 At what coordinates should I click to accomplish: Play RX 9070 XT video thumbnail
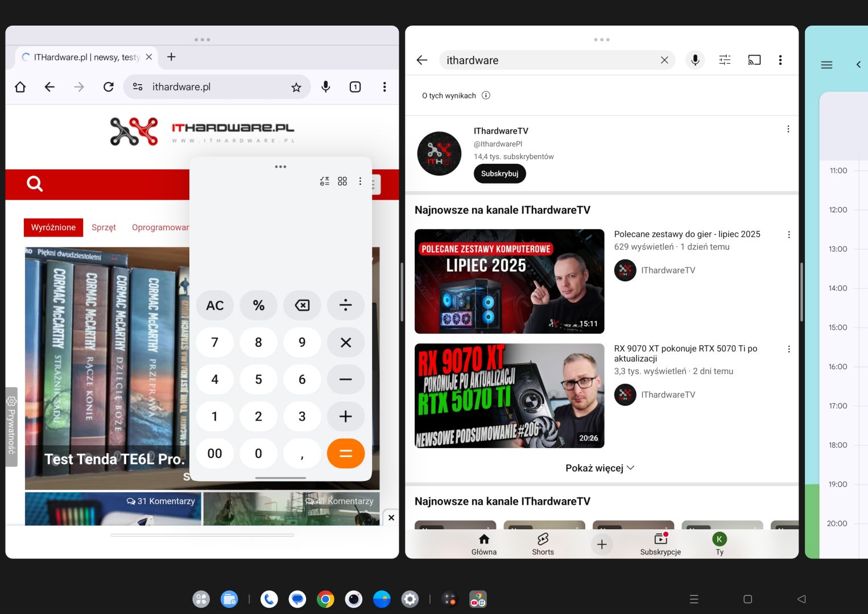(510, 396)
